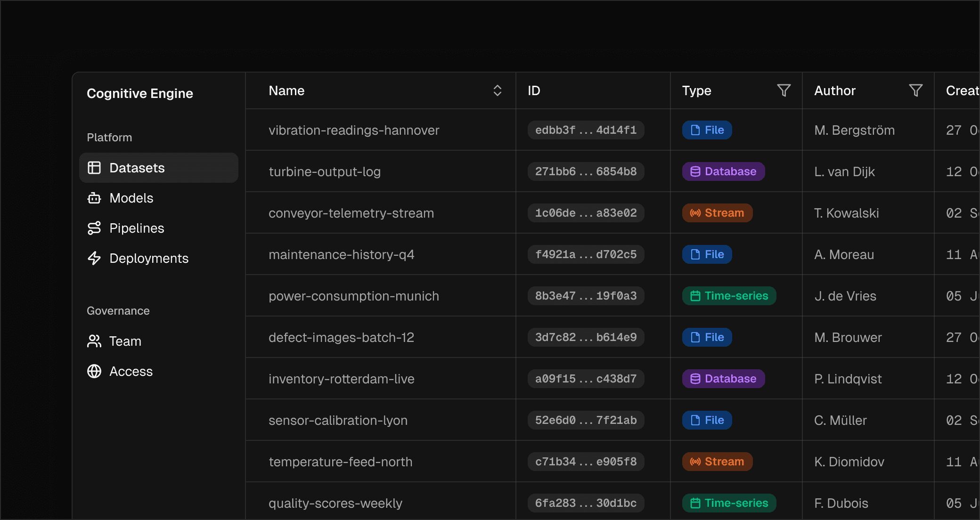Image resolution: width=980 pixels, height=520 pixels.
Task: Click the Team people icon
Action: pyautogui.click(x=94, y=341)
